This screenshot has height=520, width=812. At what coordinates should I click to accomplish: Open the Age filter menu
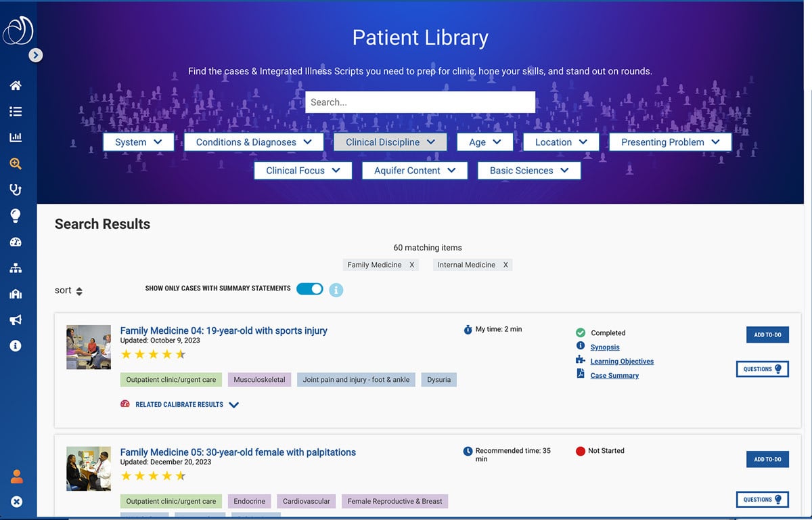484,142
